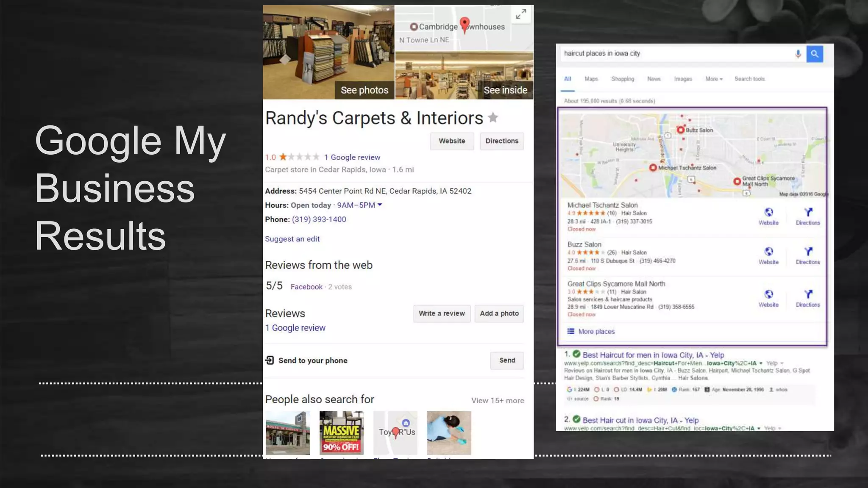Click the Send to your phone icon
This screenshot has height=488, width=868.
click(x=270, y=360)
